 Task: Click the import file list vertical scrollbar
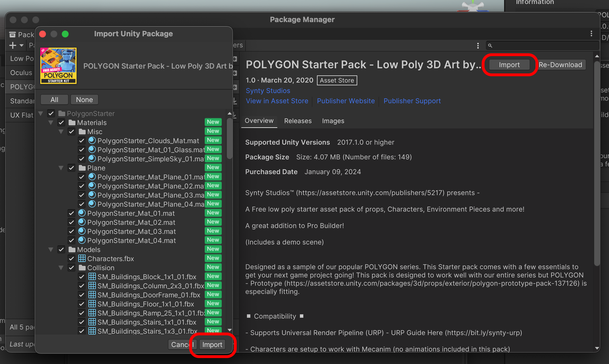[230, 139]
